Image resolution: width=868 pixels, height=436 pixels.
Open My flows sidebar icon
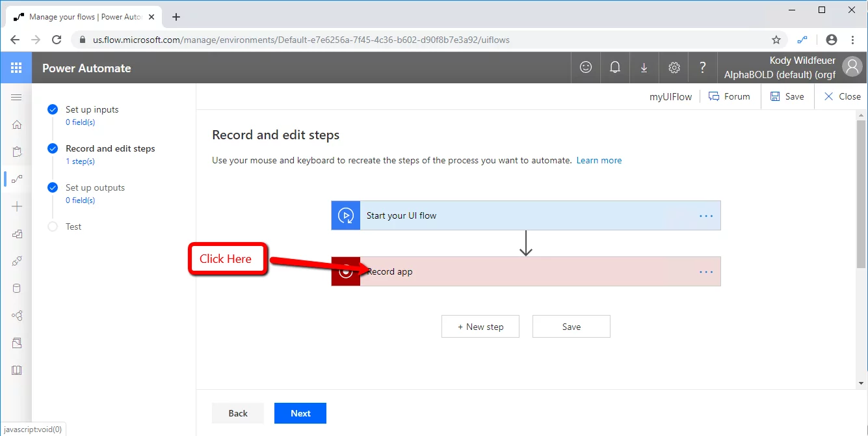pyautogui.click(x=17, y=179)
